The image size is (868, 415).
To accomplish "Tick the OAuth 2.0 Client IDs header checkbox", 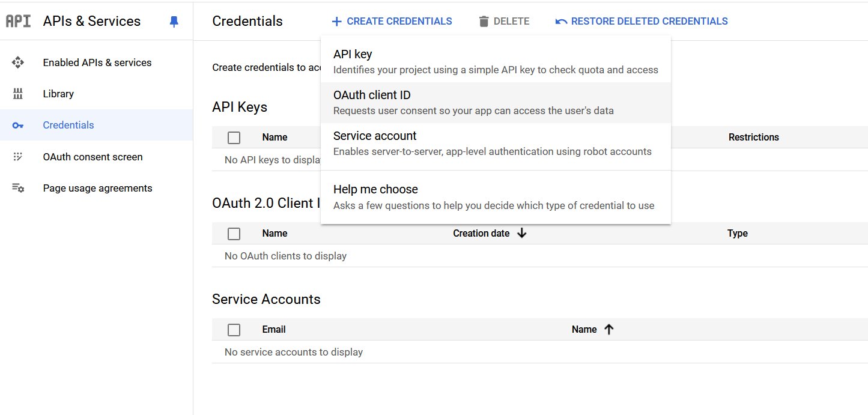I will coord(234,234).
